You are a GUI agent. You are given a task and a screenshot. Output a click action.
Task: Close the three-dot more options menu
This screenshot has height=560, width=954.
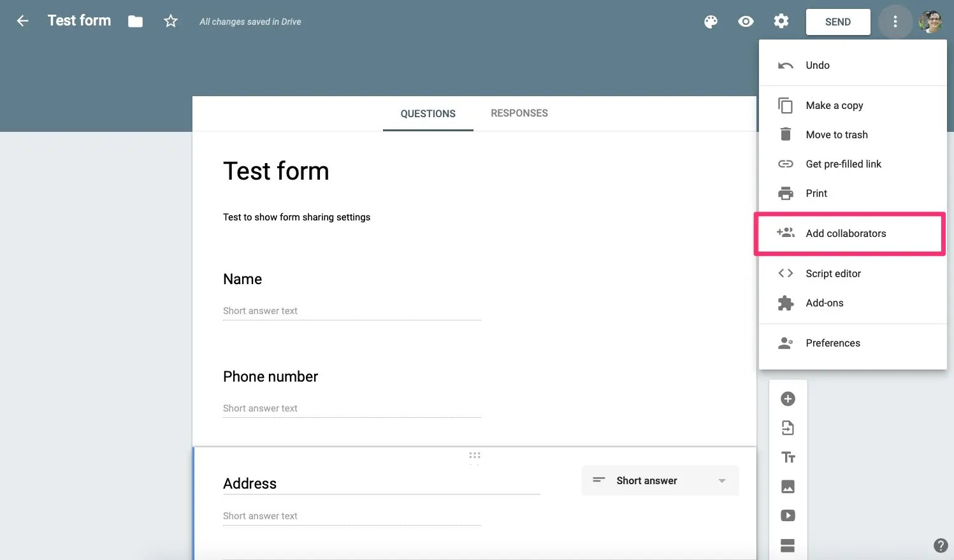[x=895, y=22]
